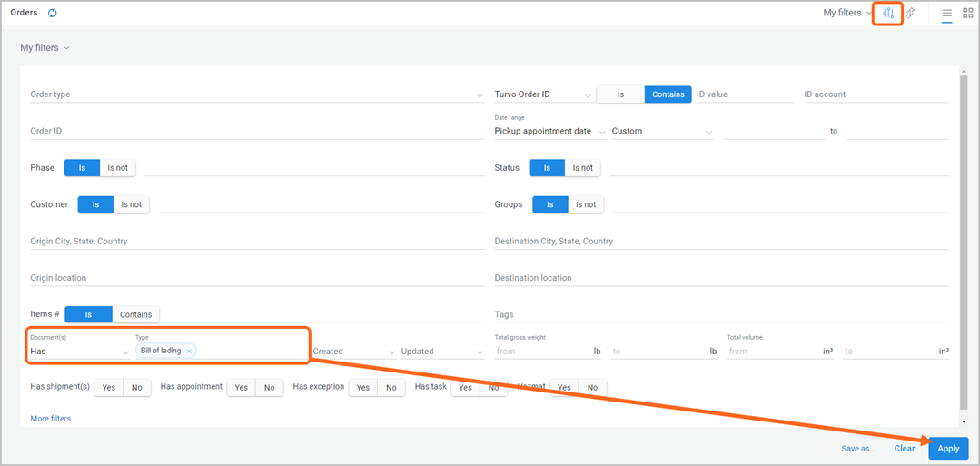Open My filters menu in top bar
Viewport: 980px width, 466px height.
(x=846, y=13)
